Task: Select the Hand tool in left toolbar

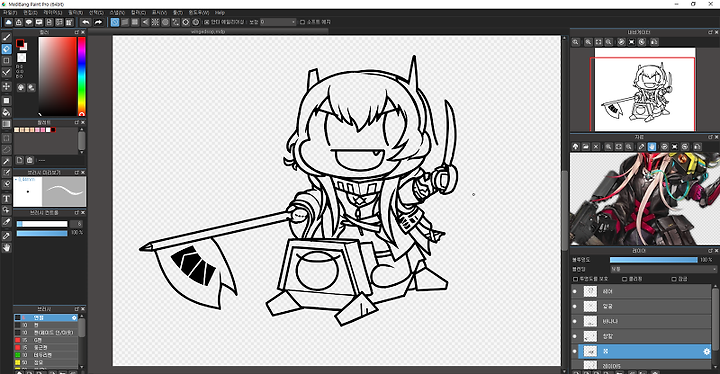Action: [6, 248]
